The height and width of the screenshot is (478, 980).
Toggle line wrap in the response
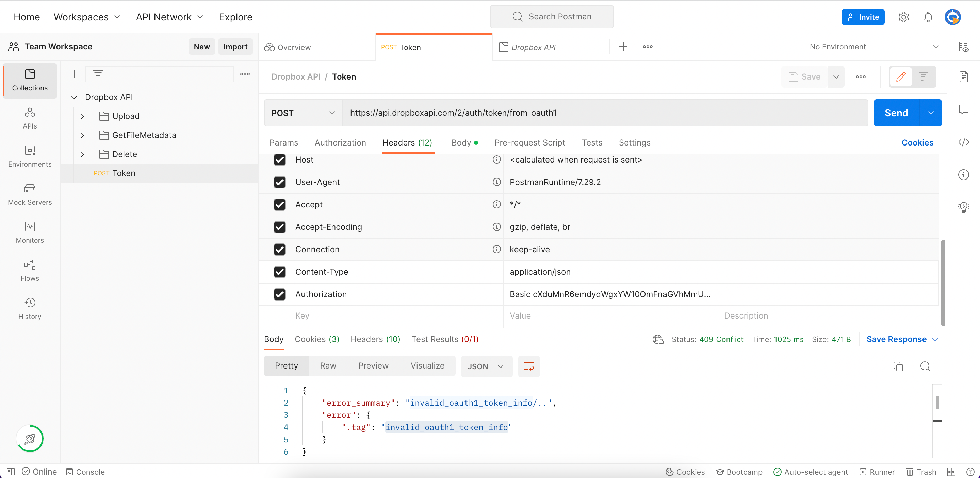tap(529, 366)
